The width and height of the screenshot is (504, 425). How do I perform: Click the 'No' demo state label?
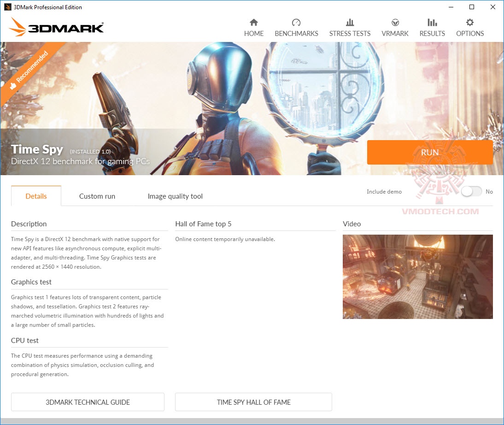coord(489,191)
